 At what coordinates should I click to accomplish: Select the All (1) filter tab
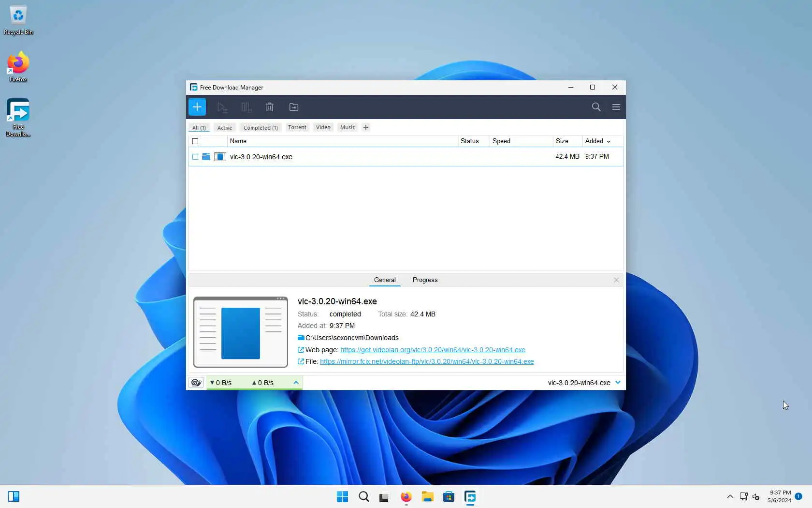(199, 128)
